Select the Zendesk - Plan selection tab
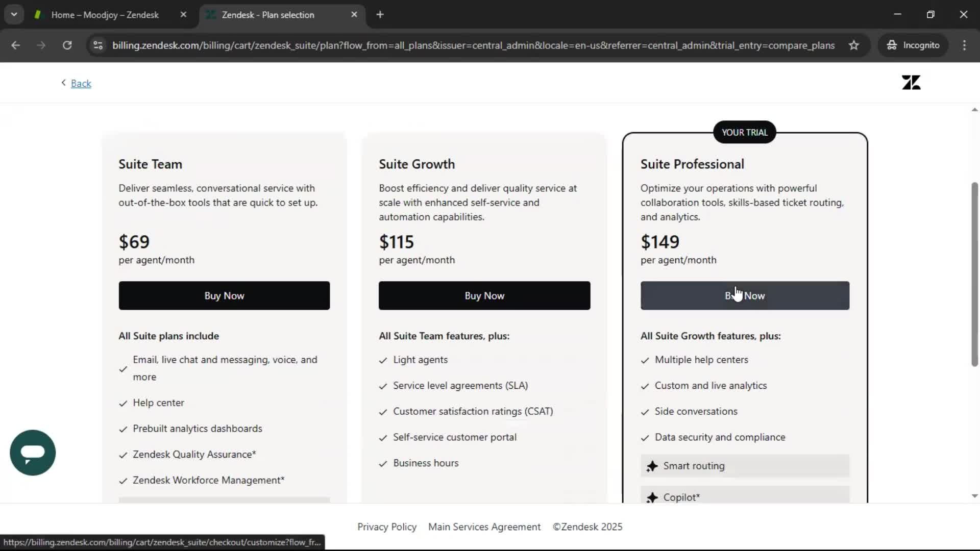Viewport: 980px width, 551px height. [268, 15]
